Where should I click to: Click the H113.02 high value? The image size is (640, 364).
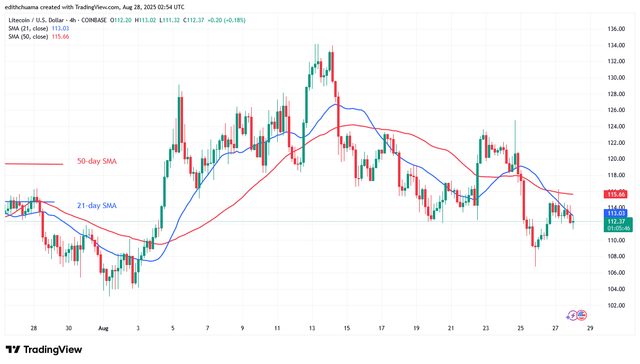tap(145, 20)
